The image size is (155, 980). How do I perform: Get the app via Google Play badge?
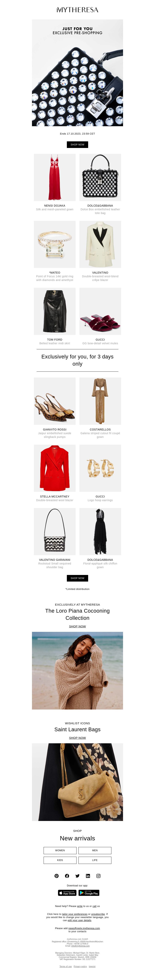[89, 893]
